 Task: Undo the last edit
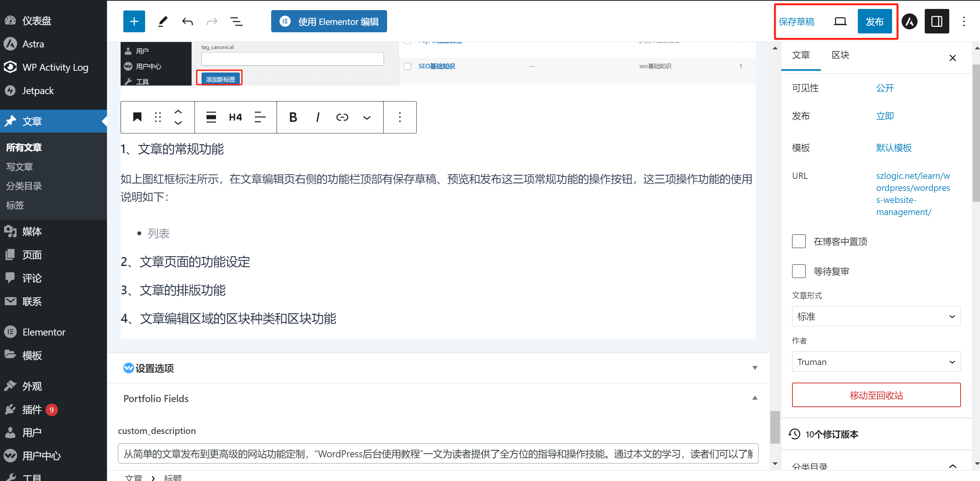click(188, 21)
